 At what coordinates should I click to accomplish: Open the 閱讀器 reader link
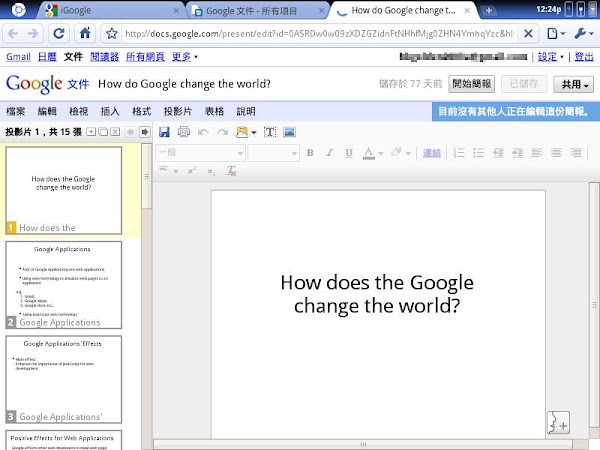tap(104, 57)
